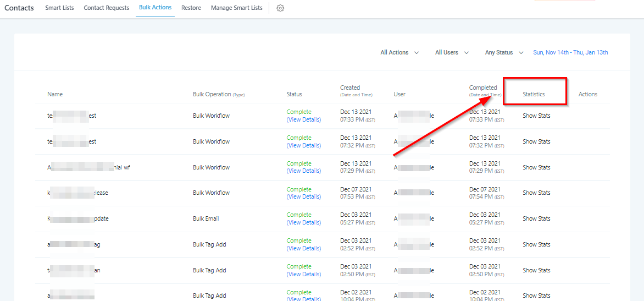Show Stats for the first Bulk Workflow
This screenshot has width=644, height=301.
point(536,116)
